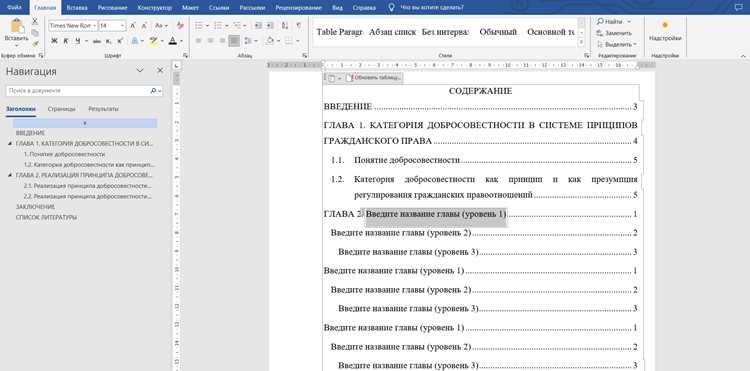Click ВВЕДЕНИЕ entry in table of contents
750x371 pixels.
tap(480, 107)
